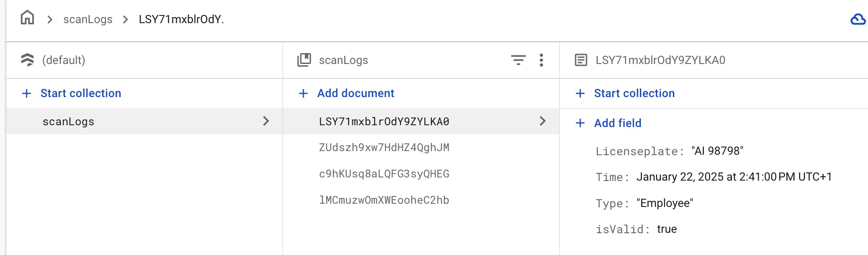
Task: Click the document icon beside LSY71mxblrOdY9ZYLKA0 header
Action: click(581, 60)
